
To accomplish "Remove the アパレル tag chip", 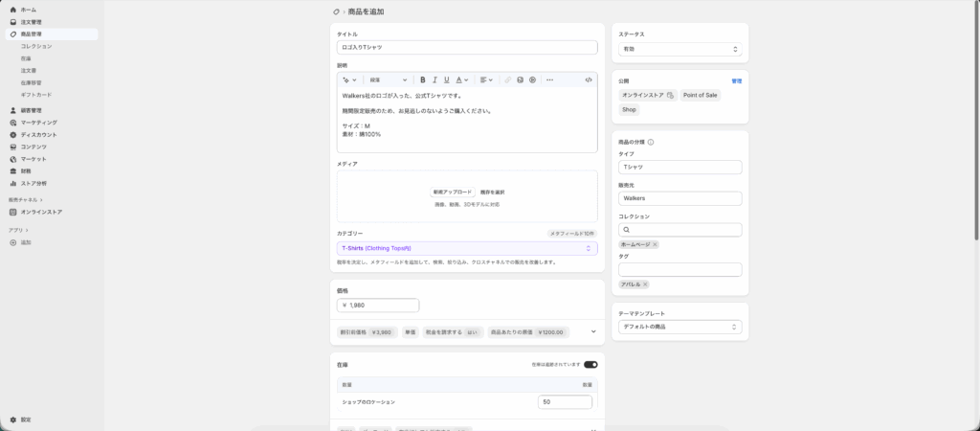I will 645,284.
